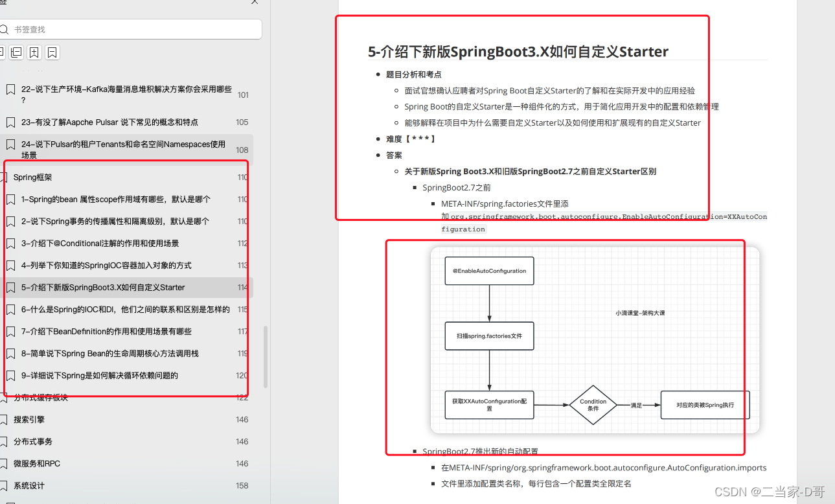Click the 对应的类被Spring执行 flowchart box
This screenshot has height=504, width=835.
coord(705,405)
